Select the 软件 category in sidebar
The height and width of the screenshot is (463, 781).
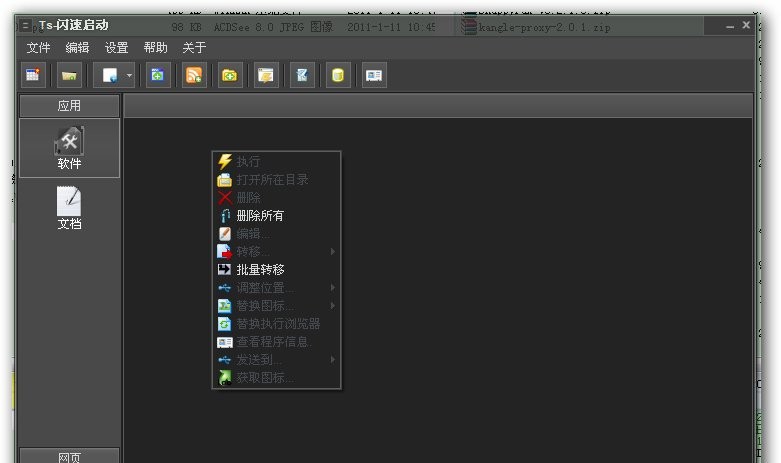(69, 148)
